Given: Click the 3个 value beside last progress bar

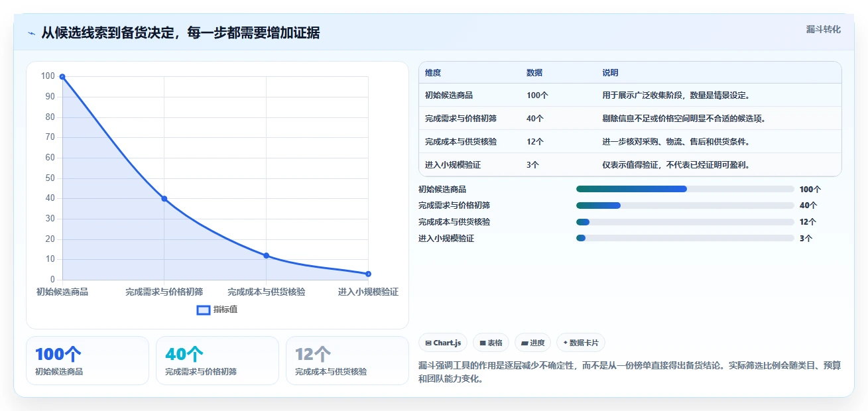Looking at the screenshot, I should click(806, 239).
